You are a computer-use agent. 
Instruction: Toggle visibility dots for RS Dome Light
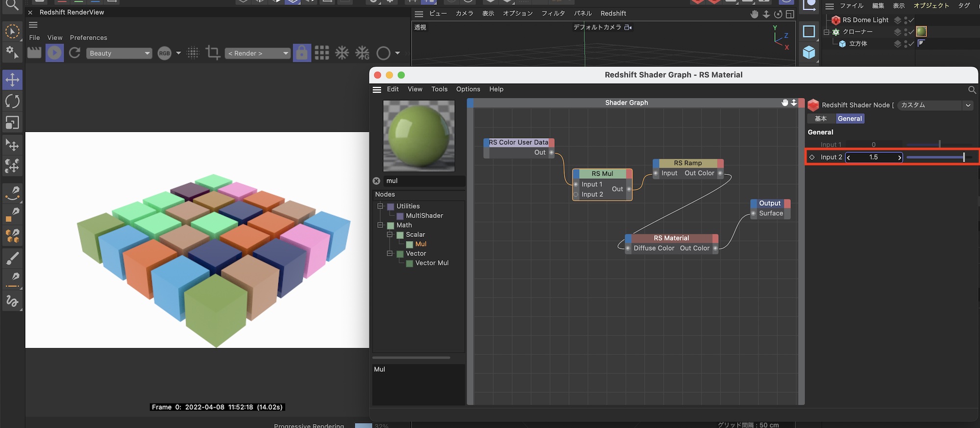[906, 20]
